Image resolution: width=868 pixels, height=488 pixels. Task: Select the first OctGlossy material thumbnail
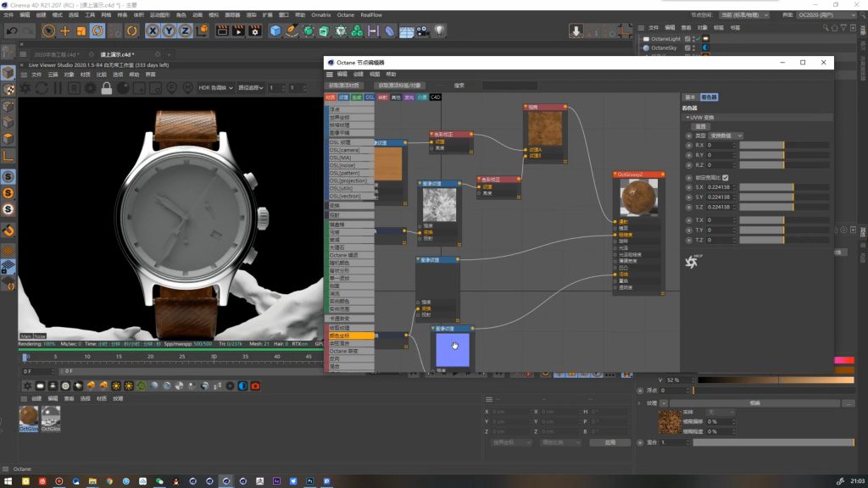pos(29,416)
